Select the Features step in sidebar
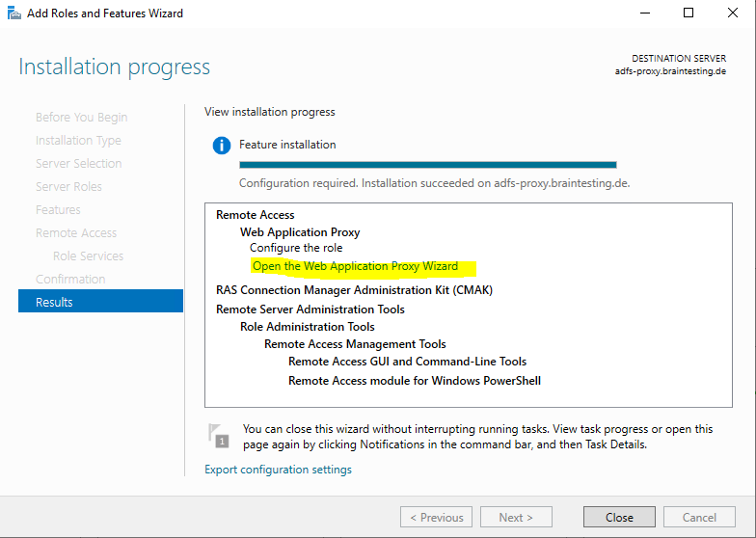 (58, 210)
